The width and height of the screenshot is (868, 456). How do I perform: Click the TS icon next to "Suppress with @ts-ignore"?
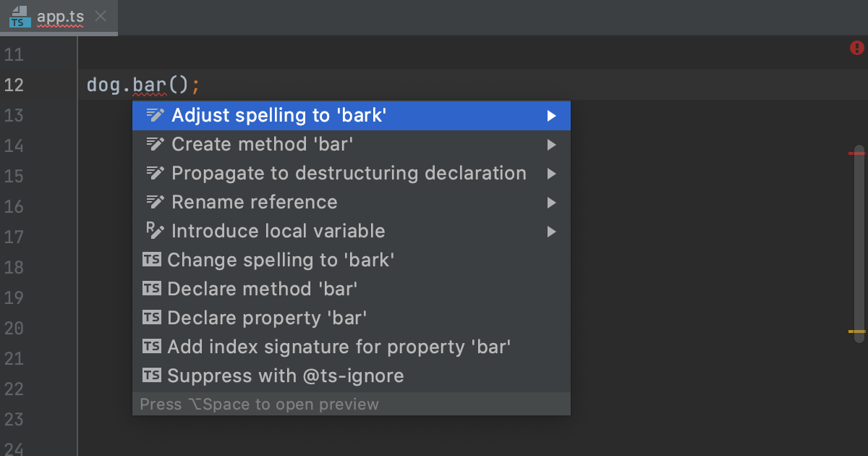coord(153,375)
